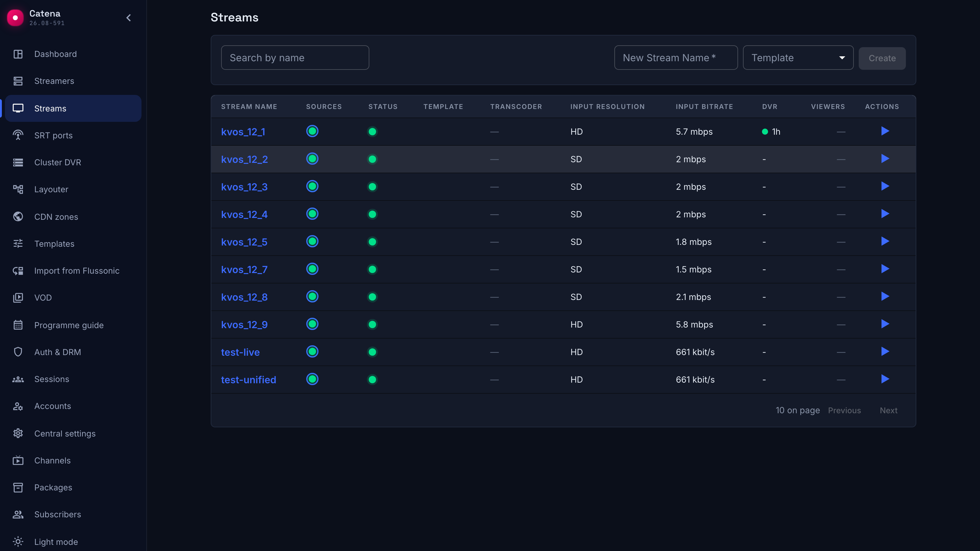
Task: Open the kvos_12_5 stream link
Action: [244, 242]
